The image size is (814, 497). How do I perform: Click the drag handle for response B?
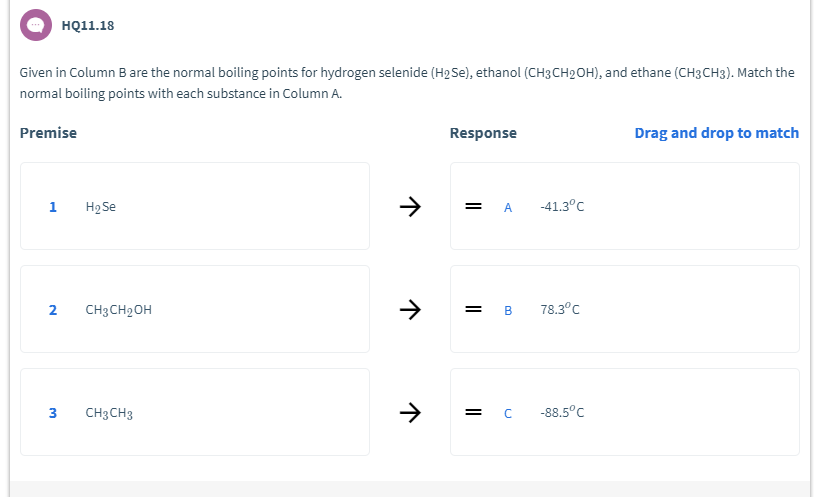(473, 310)
